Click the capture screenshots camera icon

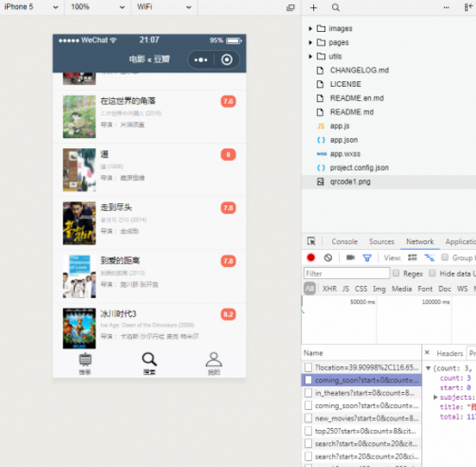click(x=350, y=258)
